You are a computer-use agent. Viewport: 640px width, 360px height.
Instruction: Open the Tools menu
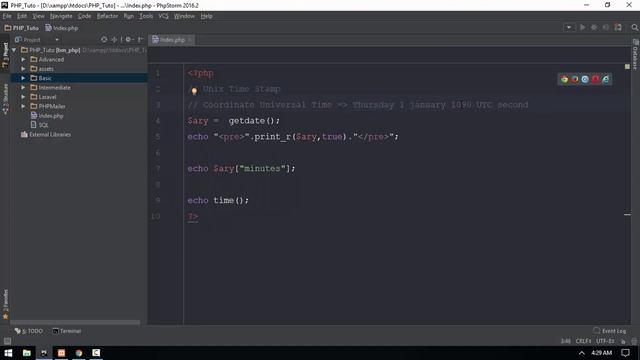pyautogui.click(x=146, y=16)
